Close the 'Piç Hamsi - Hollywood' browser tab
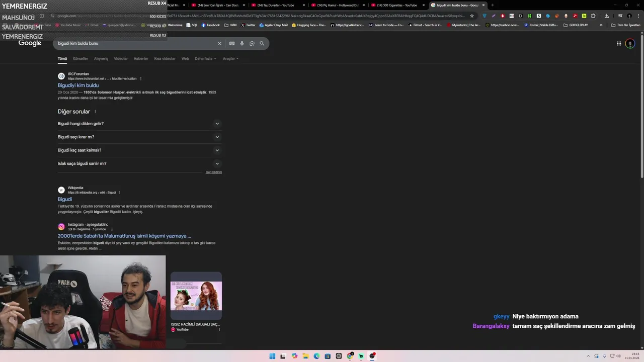The image size is (644, 362). click(363, 5)
